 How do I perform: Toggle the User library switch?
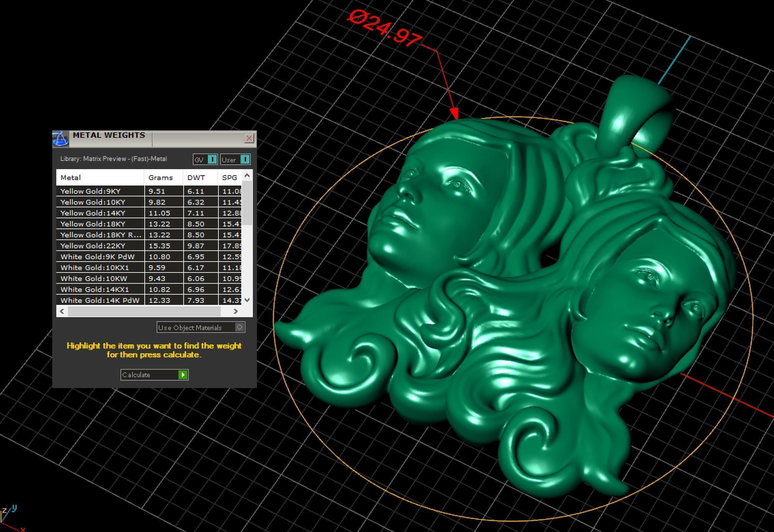(x=245, y=159)
